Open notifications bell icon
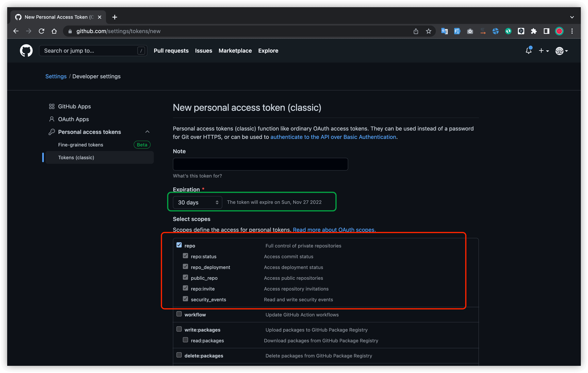Viewport: 588px width, 373px height. (528, 51)
